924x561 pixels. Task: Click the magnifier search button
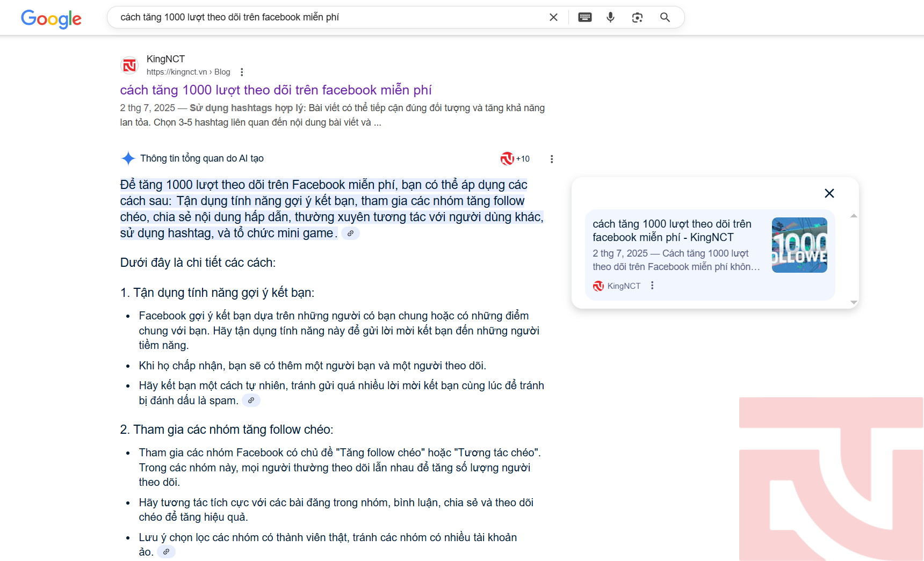pos(665,17)
